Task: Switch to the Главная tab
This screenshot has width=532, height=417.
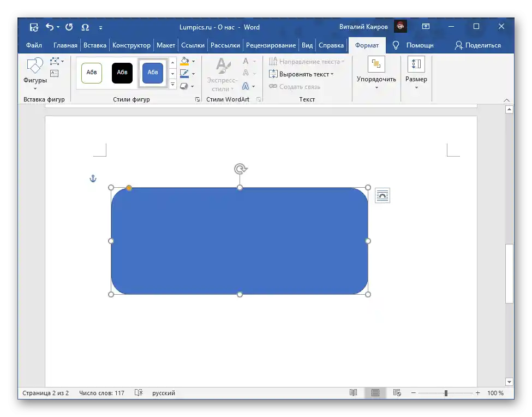Action: (65, 45)
